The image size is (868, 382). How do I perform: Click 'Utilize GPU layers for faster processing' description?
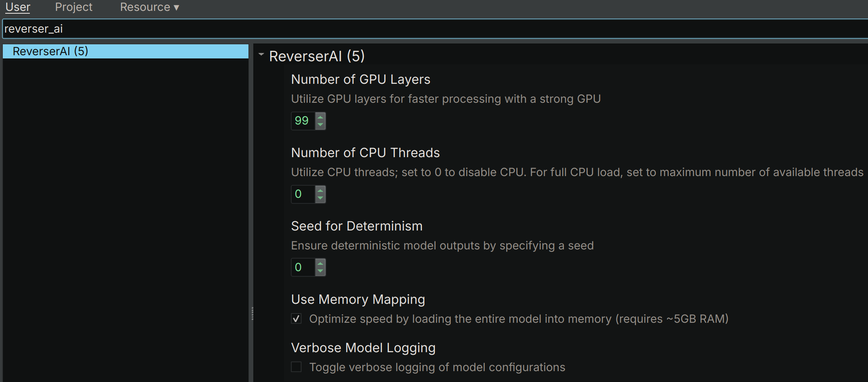(x=446, y=99)
